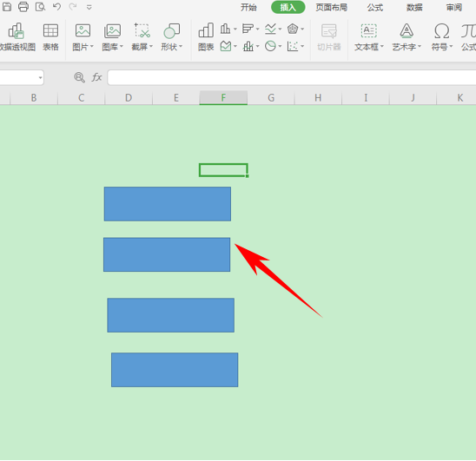Select the 插入 ribbon tab
Screen dimensions: 476x461
288,7
